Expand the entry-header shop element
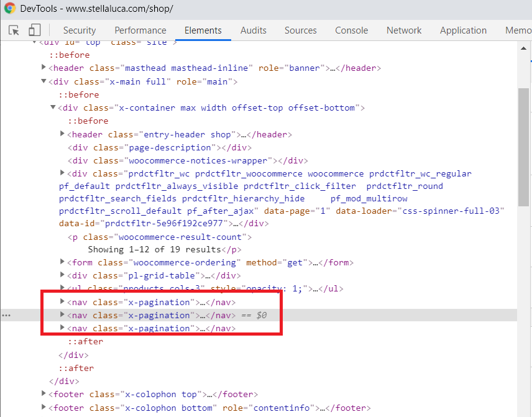Viewport: 532px width, 417px height. tap(62, 134)
